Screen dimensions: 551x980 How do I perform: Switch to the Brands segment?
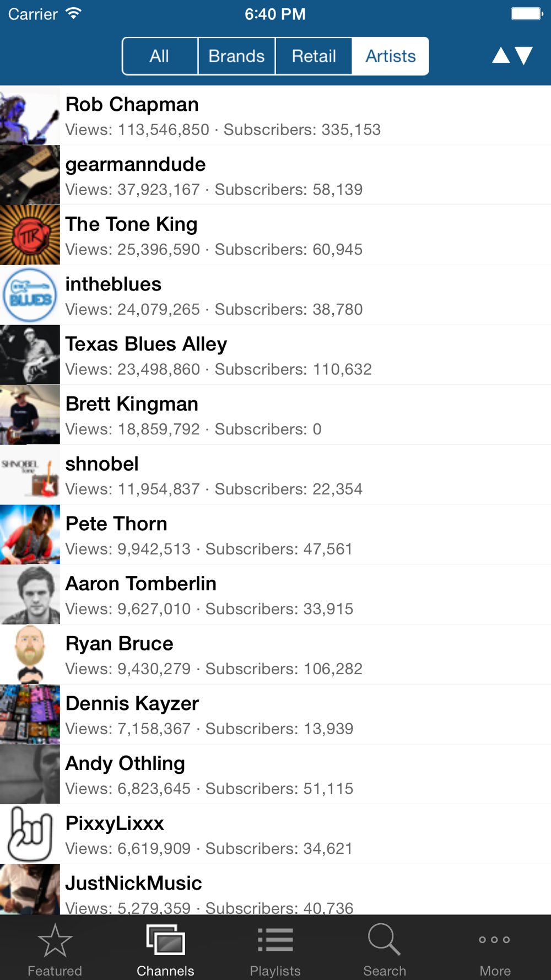click(236, 56)
